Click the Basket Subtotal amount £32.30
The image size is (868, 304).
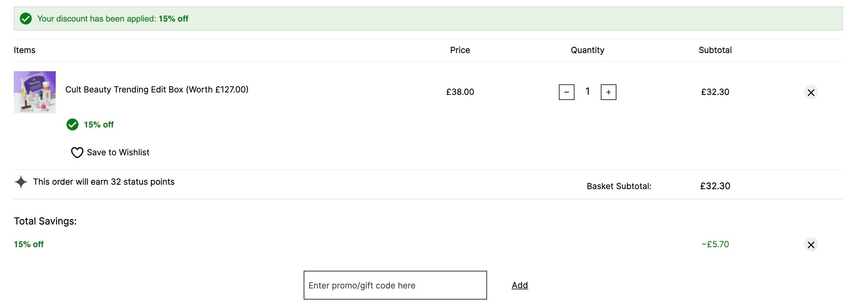(x=715, y=186)
